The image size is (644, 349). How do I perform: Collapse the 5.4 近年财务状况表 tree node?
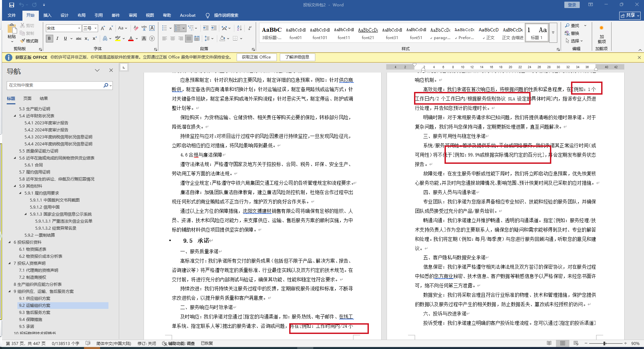pos(15,116)
